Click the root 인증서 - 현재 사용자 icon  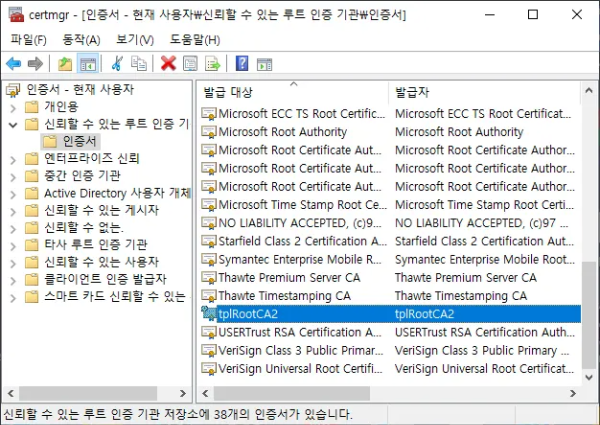click(x=13, y=90)
